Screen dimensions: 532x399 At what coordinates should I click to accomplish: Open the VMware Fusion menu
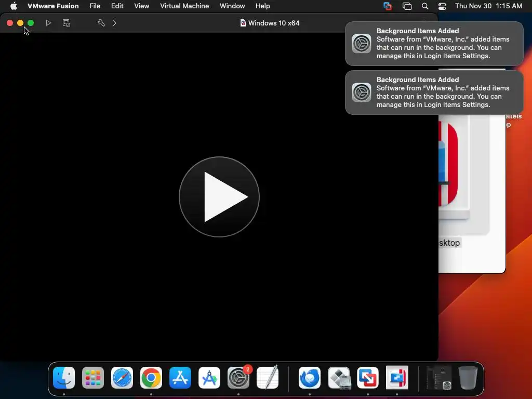point(53,6)
